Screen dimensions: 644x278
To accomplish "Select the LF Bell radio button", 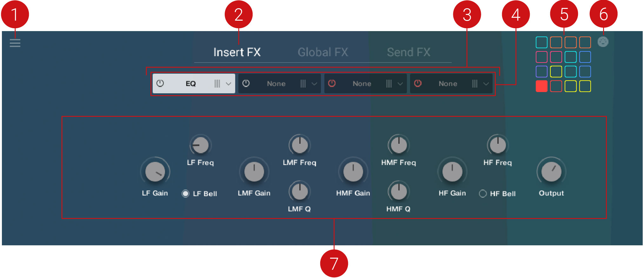I will 185,194.
